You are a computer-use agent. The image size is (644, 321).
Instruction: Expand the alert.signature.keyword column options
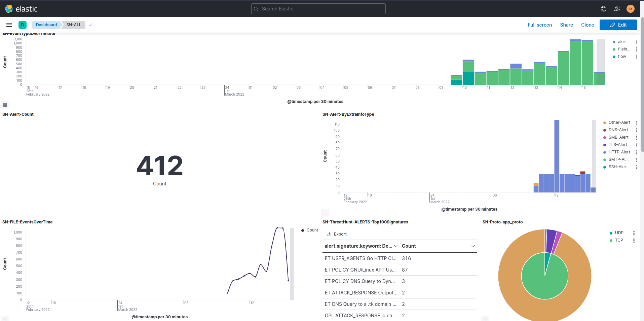click(396, 246)
